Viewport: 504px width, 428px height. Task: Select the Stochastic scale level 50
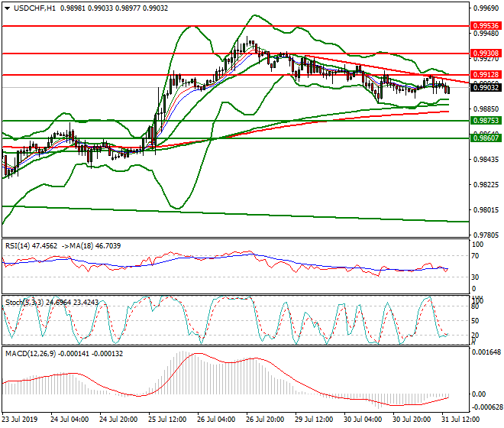pos(475,320)
